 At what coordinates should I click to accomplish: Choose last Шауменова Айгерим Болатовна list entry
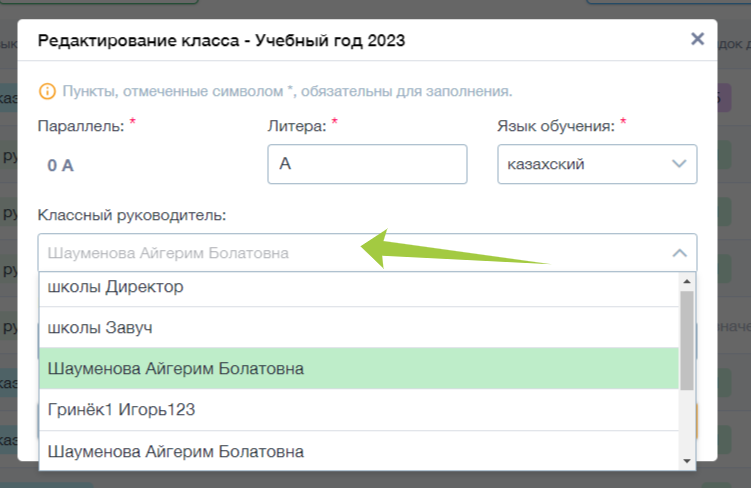359,451
